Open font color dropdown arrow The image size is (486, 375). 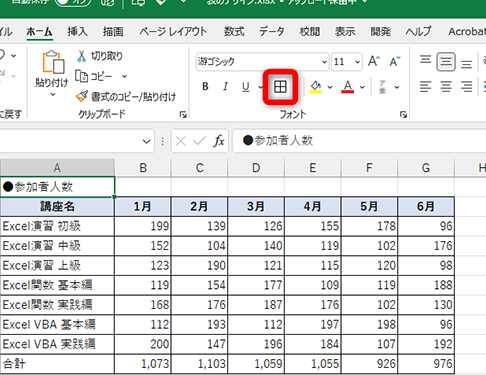362,87
